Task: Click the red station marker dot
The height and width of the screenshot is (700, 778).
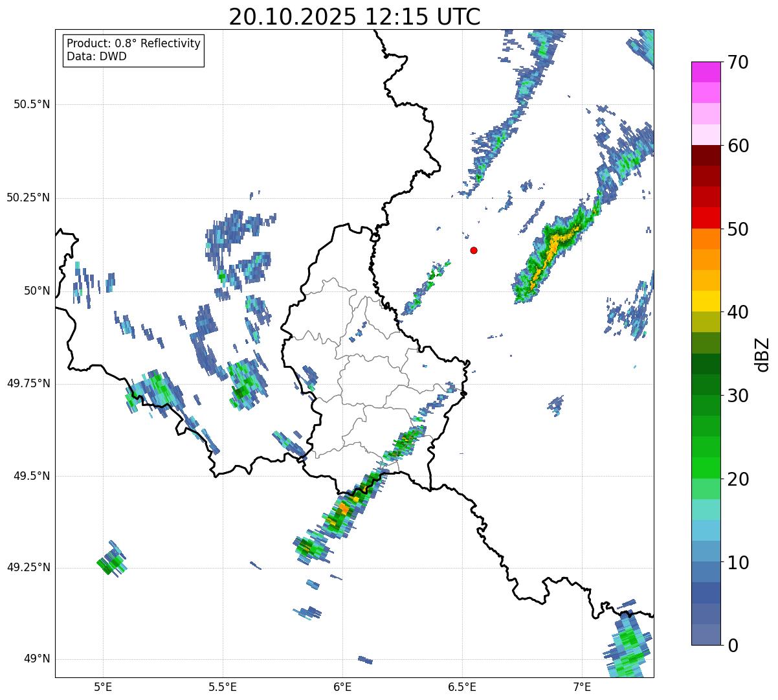Action: (x=474, y=250)
